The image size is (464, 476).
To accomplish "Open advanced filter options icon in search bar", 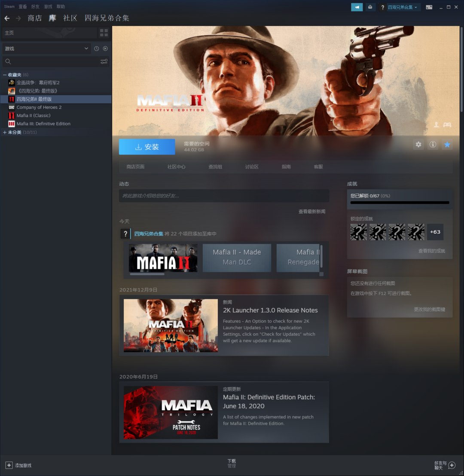I will click(104, 61).
